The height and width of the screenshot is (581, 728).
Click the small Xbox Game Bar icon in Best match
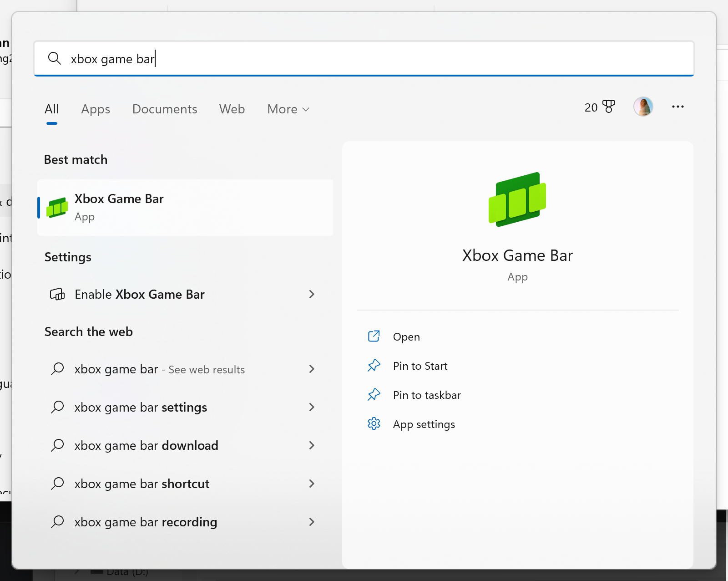(x=57, y=208)
